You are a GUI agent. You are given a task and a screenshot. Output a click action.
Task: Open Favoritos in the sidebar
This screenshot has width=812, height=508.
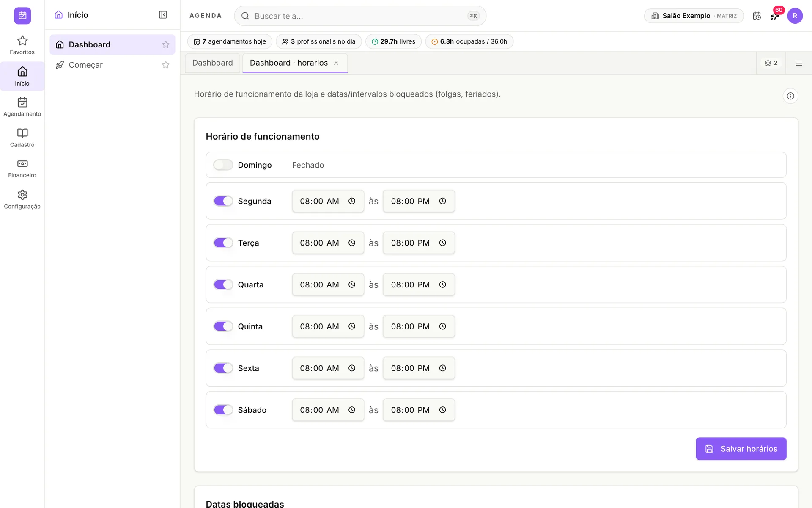click(x=22, y=45)
